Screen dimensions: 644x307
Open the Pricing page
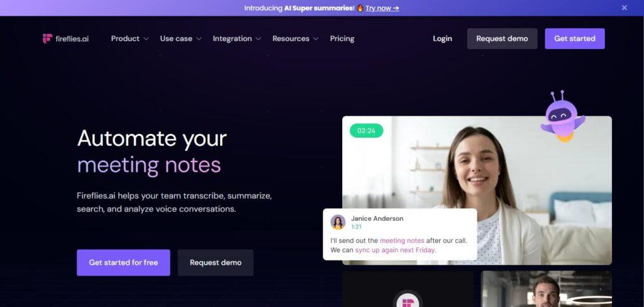tap(342, 38)
